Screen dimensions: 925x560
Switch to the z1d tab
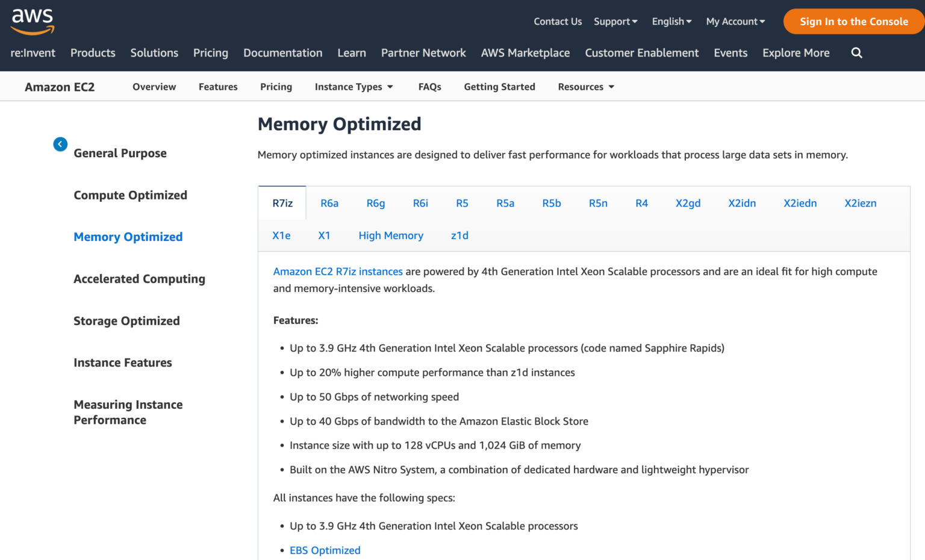pyautogui.click(x=459, y=235)
